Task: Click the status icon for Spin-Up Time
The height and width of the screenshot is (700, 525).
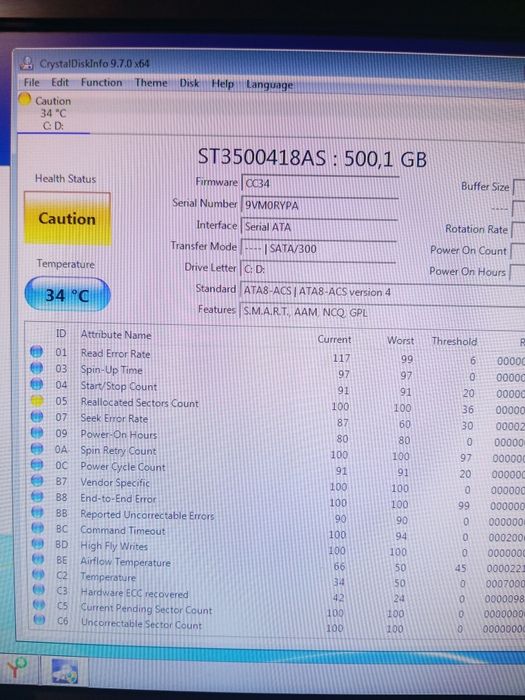Action: pos(37,368)
